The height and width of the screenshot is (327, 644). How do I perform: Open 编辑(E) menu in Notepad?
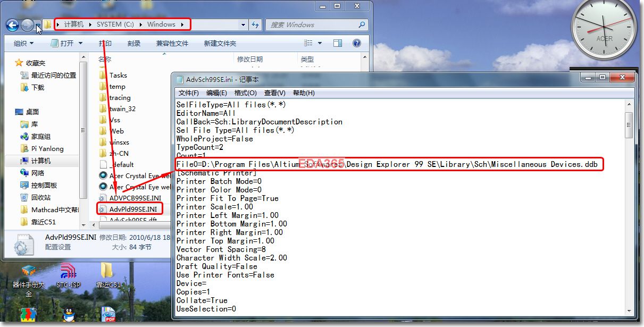[216, 93]
